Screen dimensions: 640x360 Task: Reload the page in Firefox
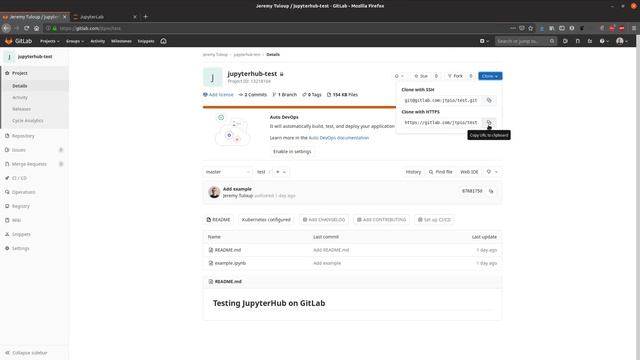click(x=27, y=28)
